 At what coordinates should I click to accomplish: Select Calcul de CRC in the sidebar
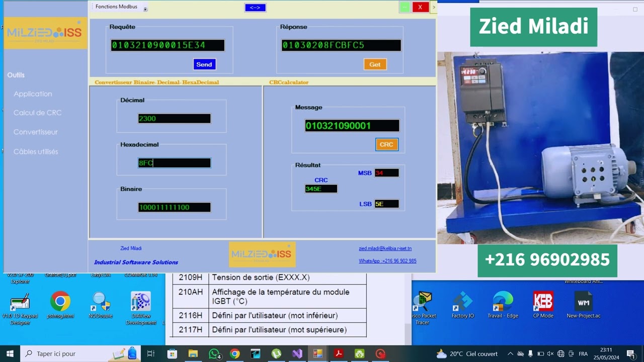37,113
